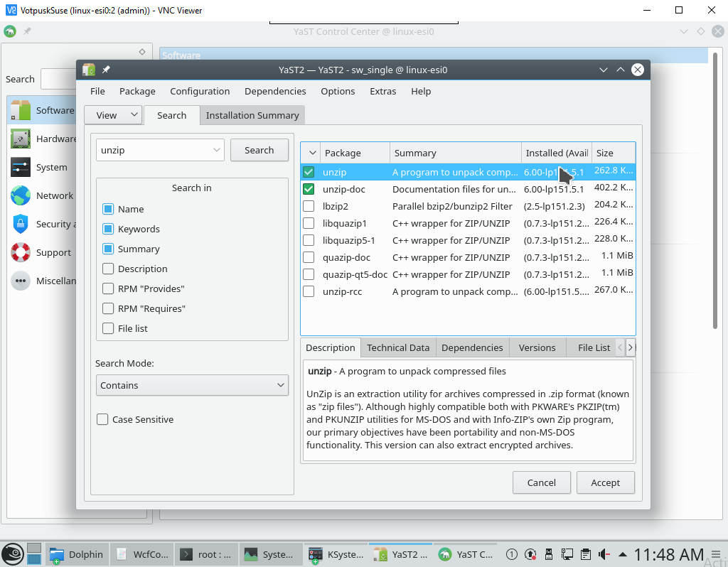Mark the lbzip2 package checkbox
728x567 pixels.
pos(309,206)
